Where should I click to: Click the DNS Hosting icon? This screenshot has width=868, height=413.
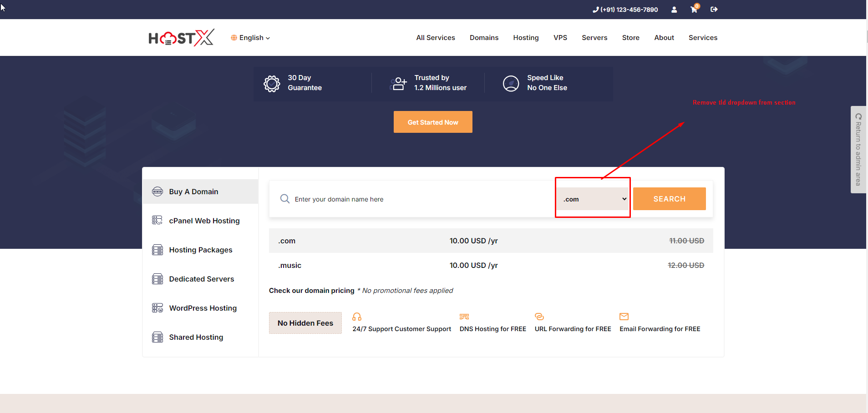(x=464, y=317)
